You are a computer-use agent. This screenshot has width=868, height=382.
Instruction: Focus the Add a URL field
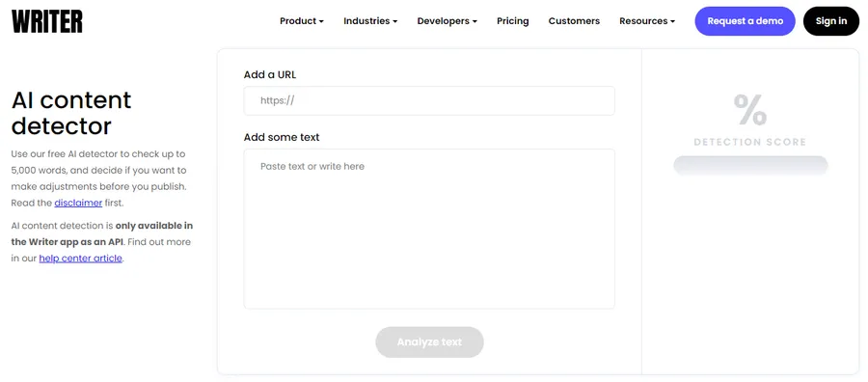tap(429, 100)
